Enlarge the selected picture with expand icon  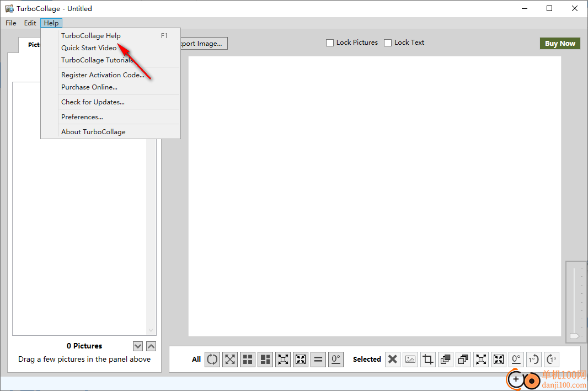pyautogui.click(x=481, y=360)
